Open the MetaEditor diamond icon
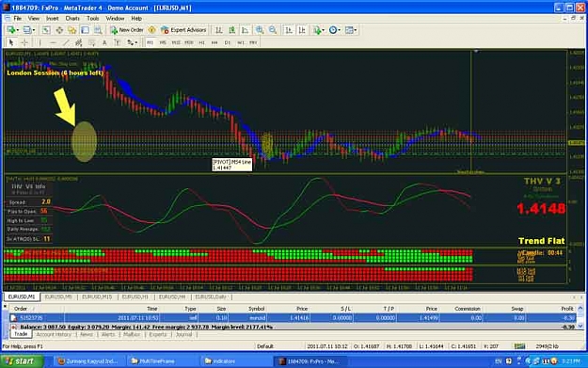Image resolution: width=588 pixels, height=368 pixels. point(151,30)
